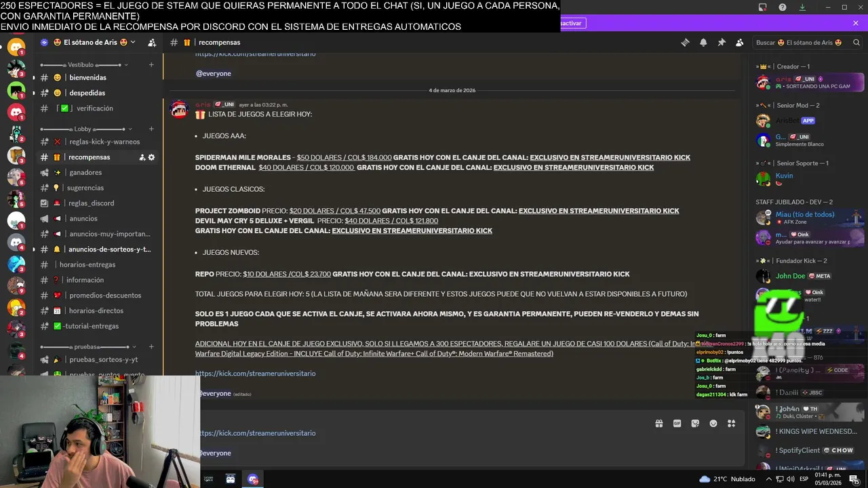Add channel to Vestíbulo category plus
This screenshot has height=488, width=868.
[x=151, y=65]
